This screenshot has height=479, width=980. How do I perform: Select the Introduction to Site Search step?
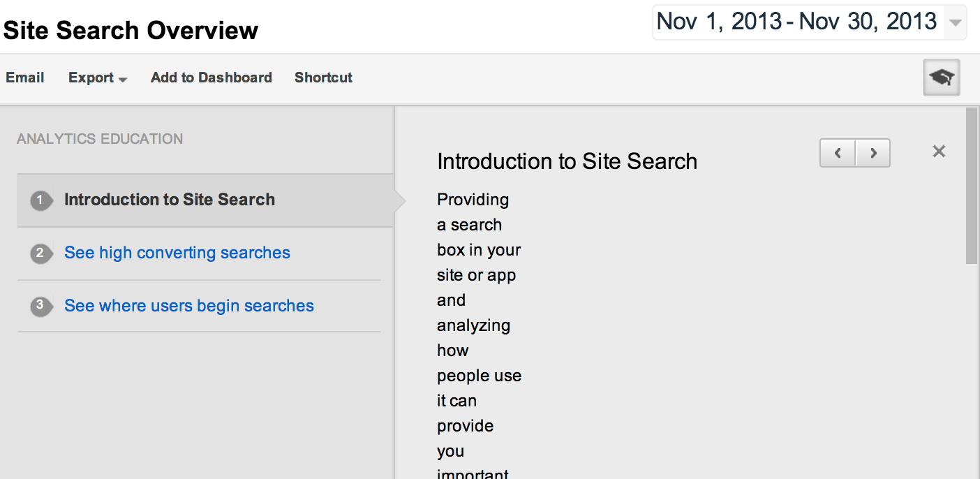pyautogui.click(x=170, y=200)
